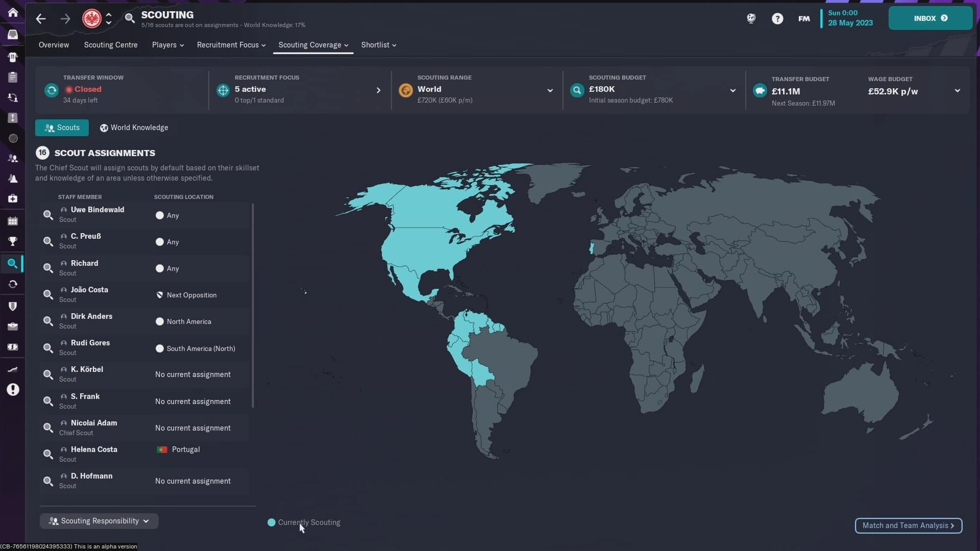980x551 pixels.
Task: Open the Club Info shield icon
Action: [13, 306]
